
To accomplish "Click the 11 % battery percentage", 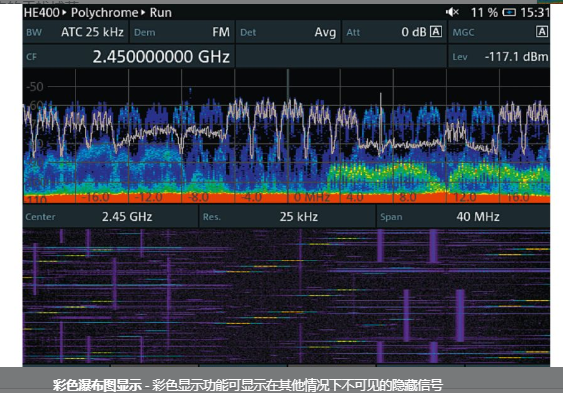I will [x=484, y=13].
